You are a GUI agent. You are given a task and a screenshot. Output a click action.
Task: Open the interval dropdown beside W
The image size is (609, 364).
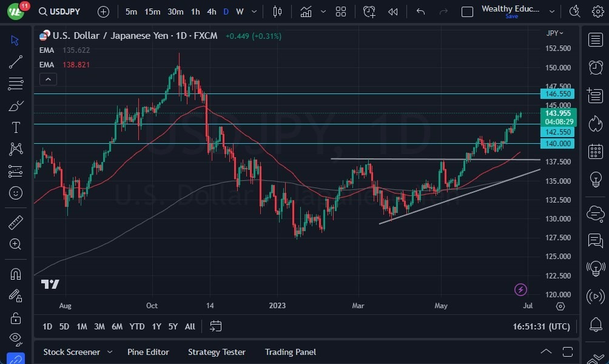[x=254, y=11]
